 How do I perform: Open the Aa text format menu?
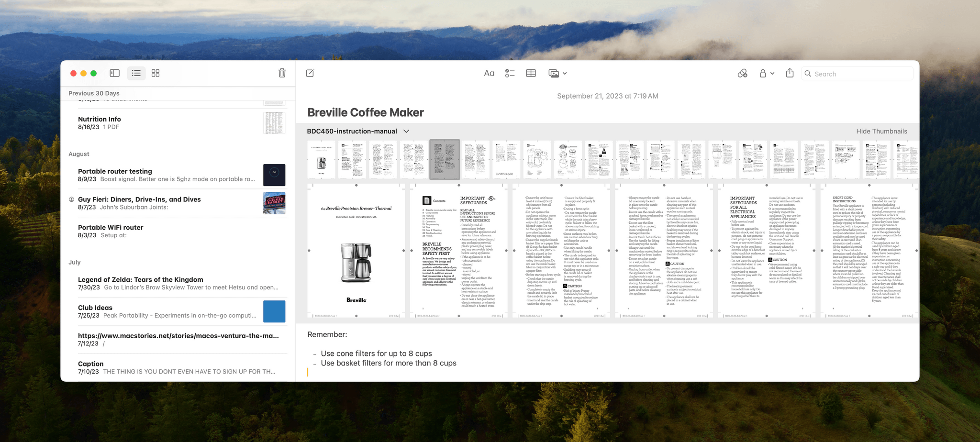coord(489,73)
